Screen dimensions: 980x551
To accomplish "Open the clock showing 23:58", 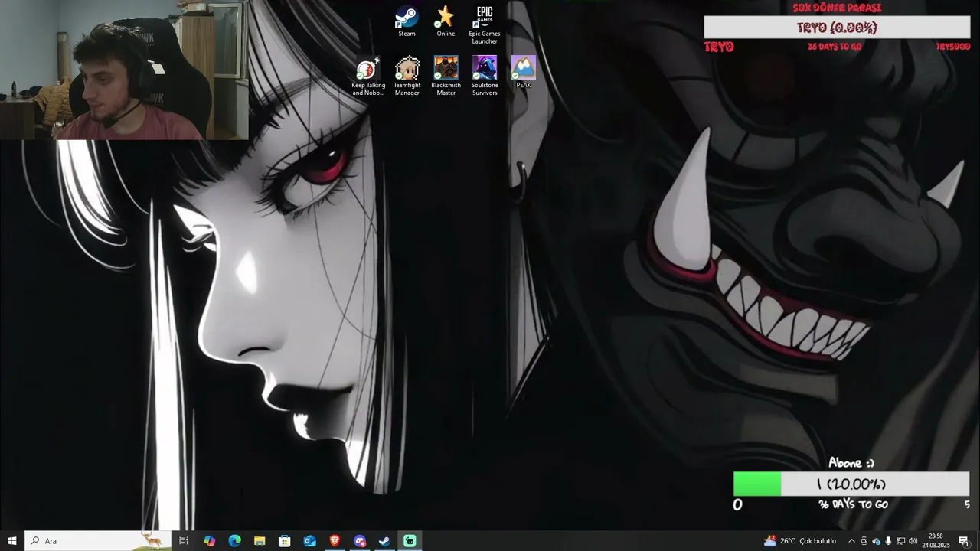I will click(x=936, y=541).
